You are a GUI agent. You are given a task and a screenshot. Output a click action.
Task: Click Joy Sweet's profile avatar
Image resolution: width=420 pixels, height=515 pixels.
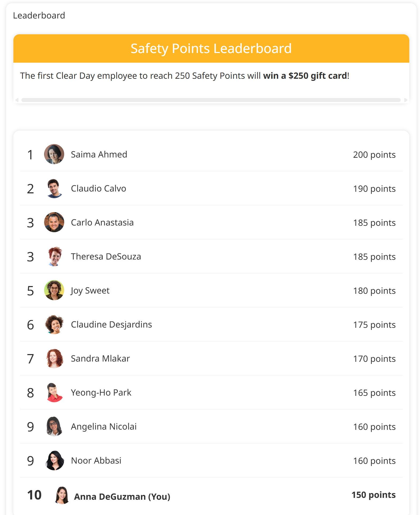54,290
